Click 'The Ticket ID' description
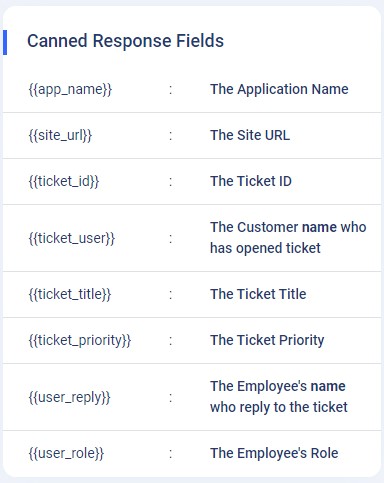Viewport: 384px width, 483px height. [x=251, y=181]
